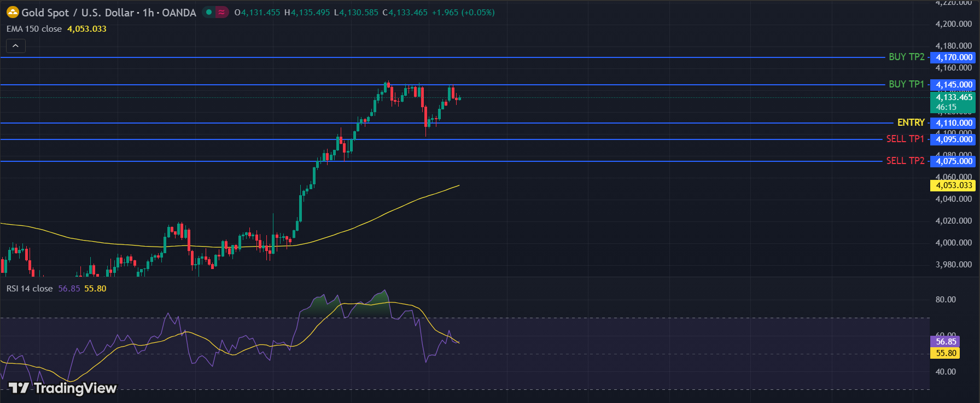Click the SELL TP2 line label
Screen dimensions: 980x403
coord(905,161)
